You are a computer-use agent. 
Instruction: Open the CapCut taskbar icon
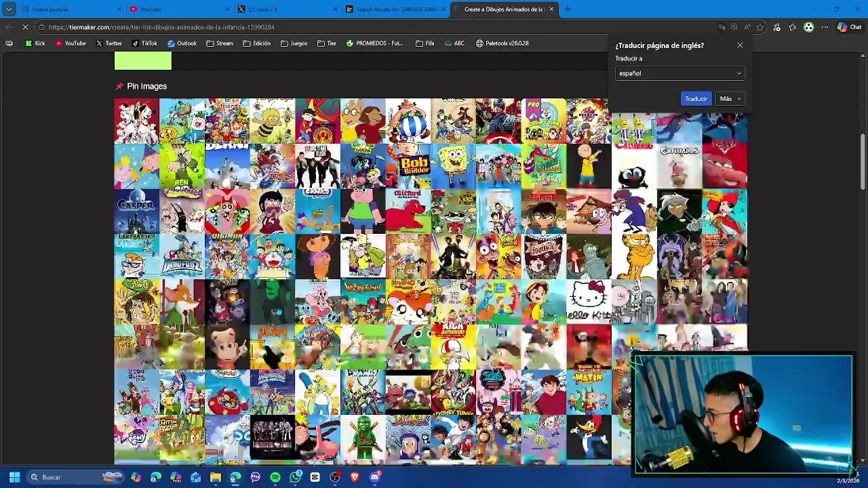[315, 477]
